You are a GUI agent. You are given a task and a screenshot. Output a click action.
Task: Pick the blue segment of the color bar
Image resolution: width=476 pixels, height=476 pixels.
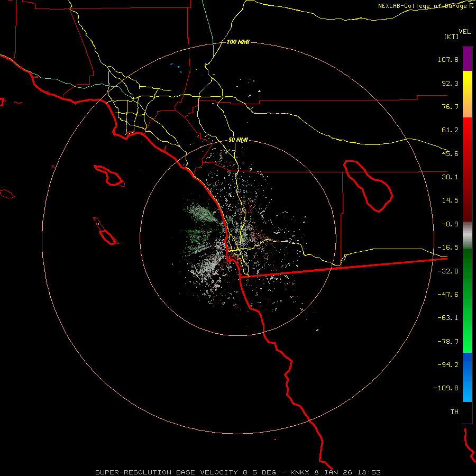click(x=467, y=377)
